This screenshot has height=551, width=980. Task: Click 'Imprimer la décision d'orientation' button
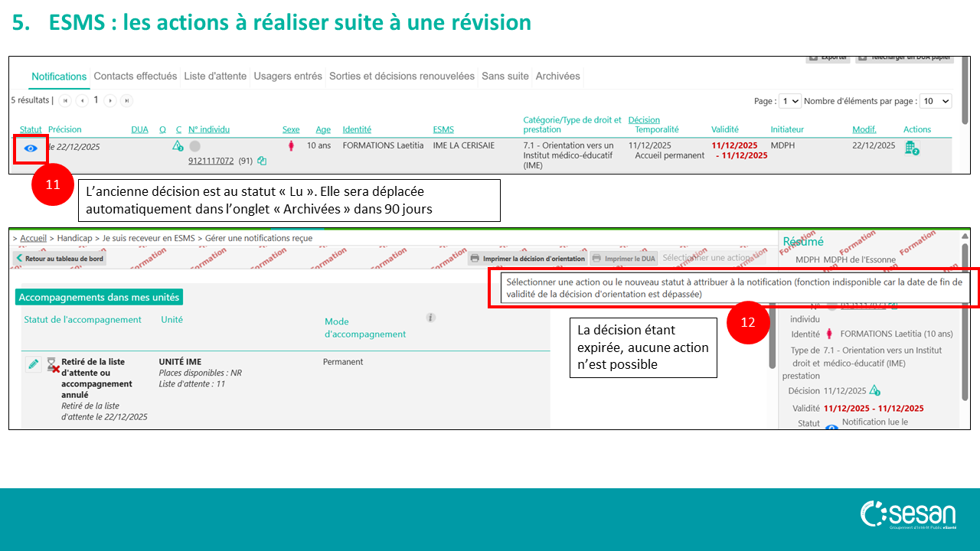(528, 259)
